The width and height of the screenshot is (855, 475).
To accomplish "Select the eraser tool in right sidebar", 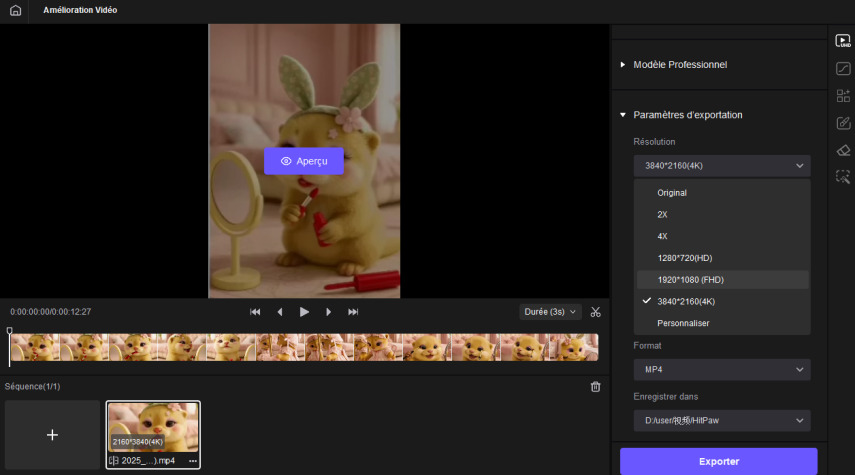I will [x=843, y=150].
